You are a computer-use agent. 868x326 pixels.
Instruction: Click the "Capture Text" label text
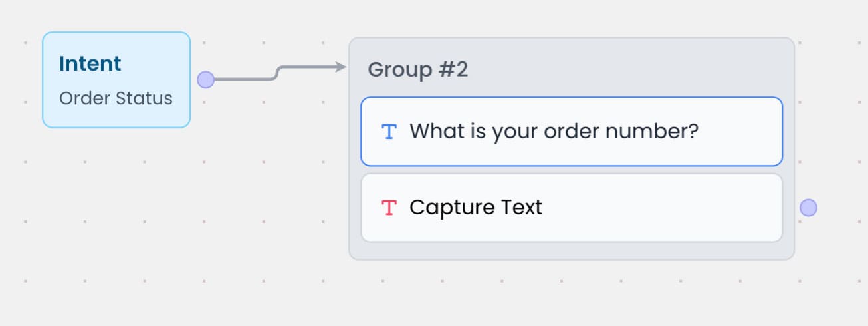tap(476, 208)
